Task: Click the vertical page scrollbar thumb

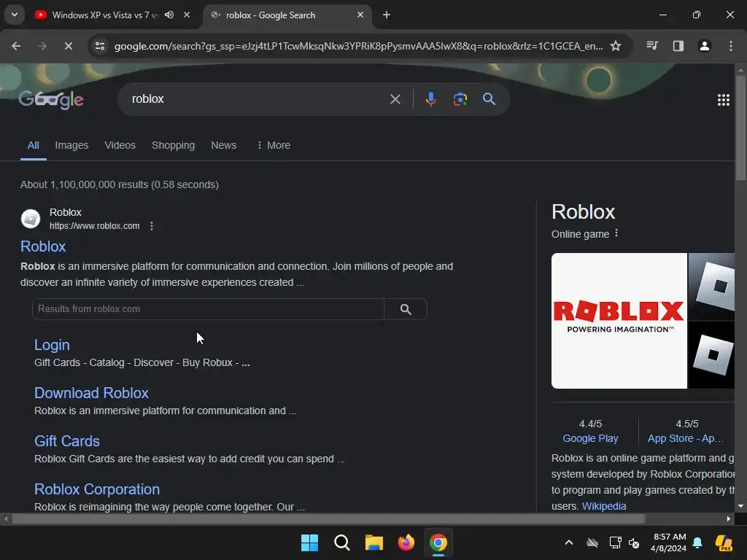Action: point(740,128)
